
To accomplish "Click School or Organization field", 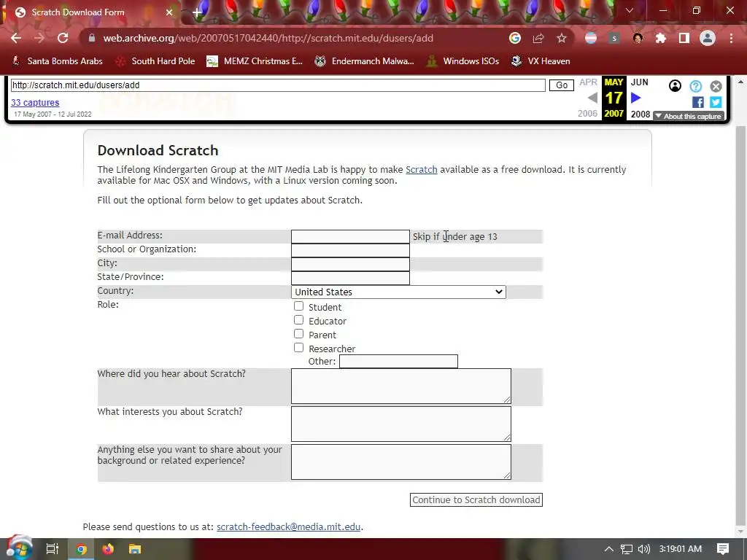I will click(x=350, y=251).
